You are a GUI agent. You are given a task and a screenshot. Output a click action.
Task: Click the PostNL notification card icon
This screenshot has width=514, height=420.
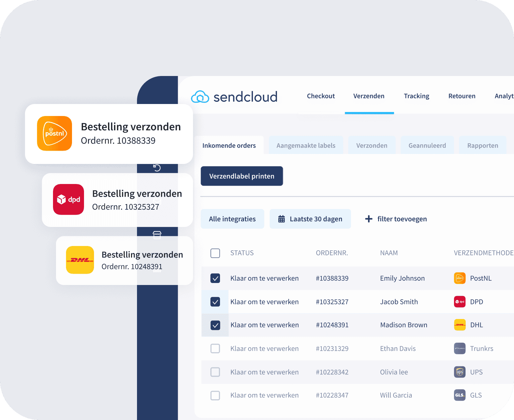tap(54, 133)
